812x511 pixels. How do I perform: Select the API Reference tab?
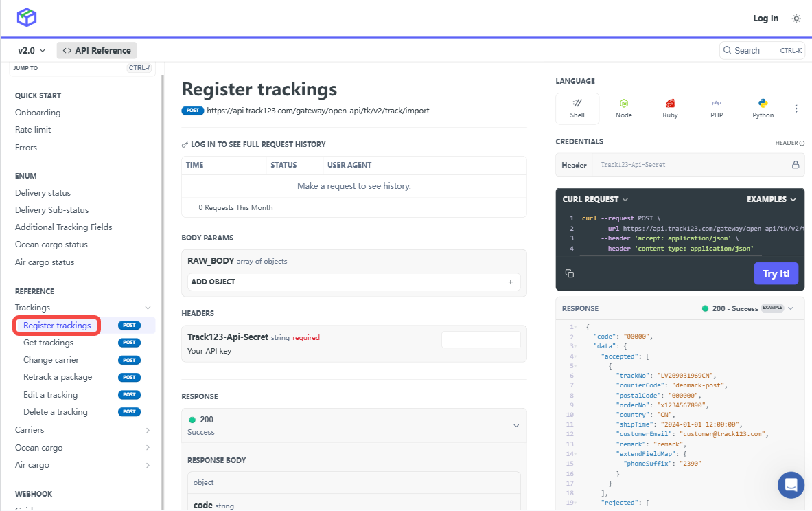tap(97, 50)
